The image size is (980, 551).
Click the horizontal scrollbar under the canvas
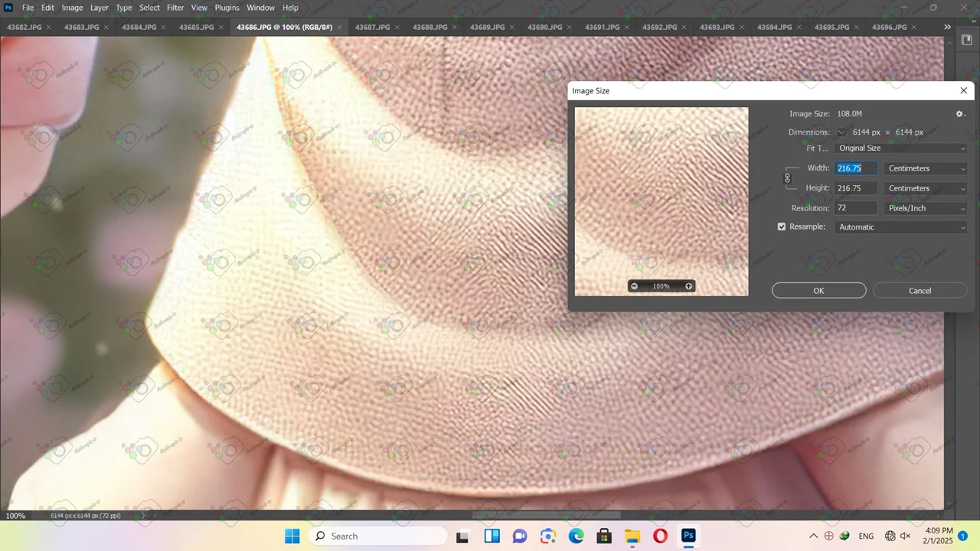pos(536,516)
